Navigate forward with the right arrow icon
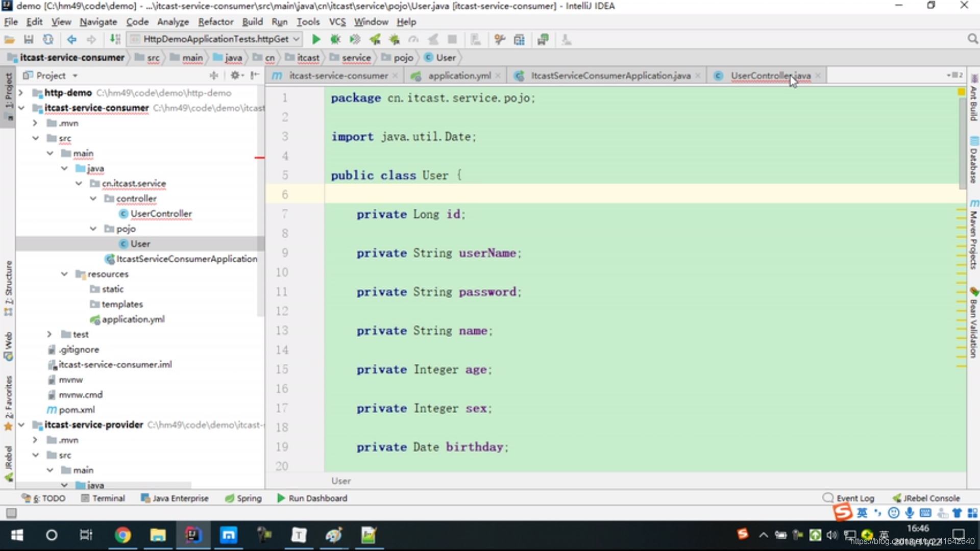This screenshot has height=551, width=980. (91, 39)
